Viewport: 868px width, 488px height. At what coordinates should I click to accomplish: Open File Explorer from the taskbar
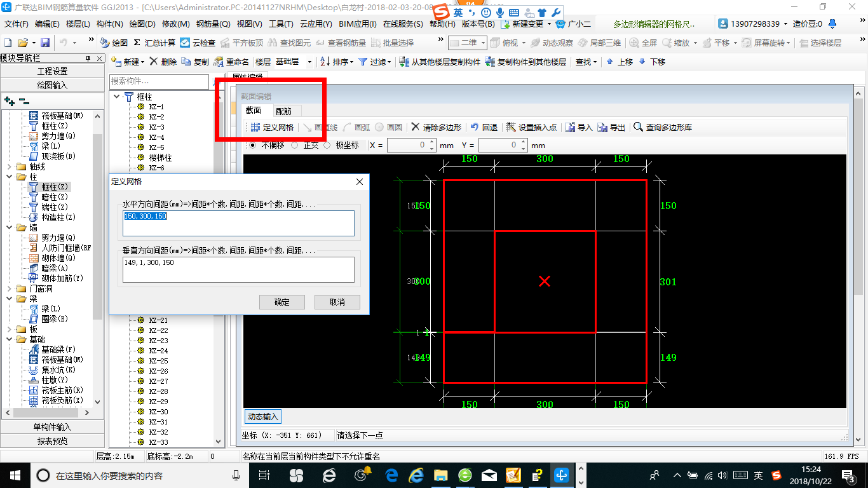[441, 475]
